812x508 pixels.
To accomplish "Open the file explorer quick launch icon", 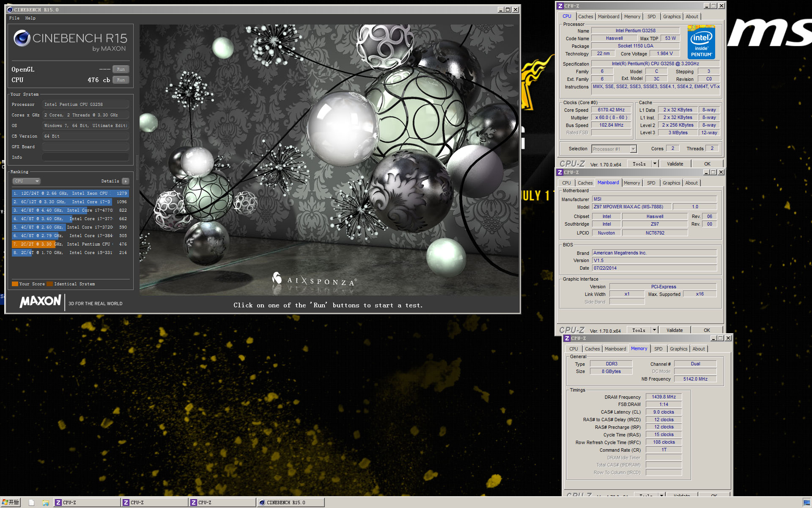I will (46, 502).
